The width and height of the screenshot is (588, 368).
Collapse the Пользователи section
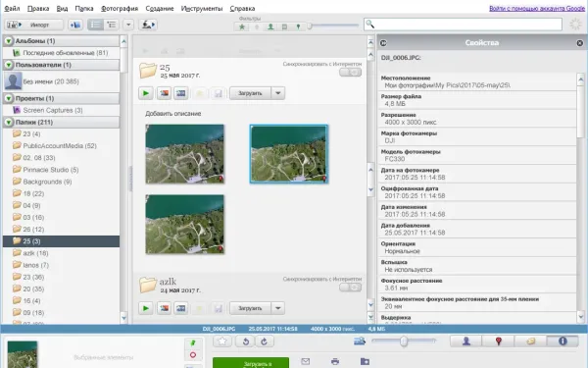(9, 65)
